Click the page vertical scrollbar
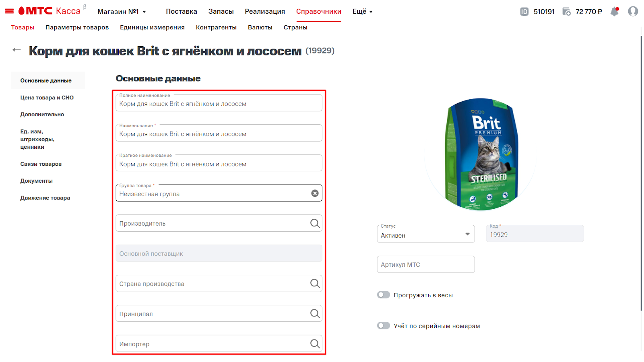644x362 pixels. click(x=642, y=173)
